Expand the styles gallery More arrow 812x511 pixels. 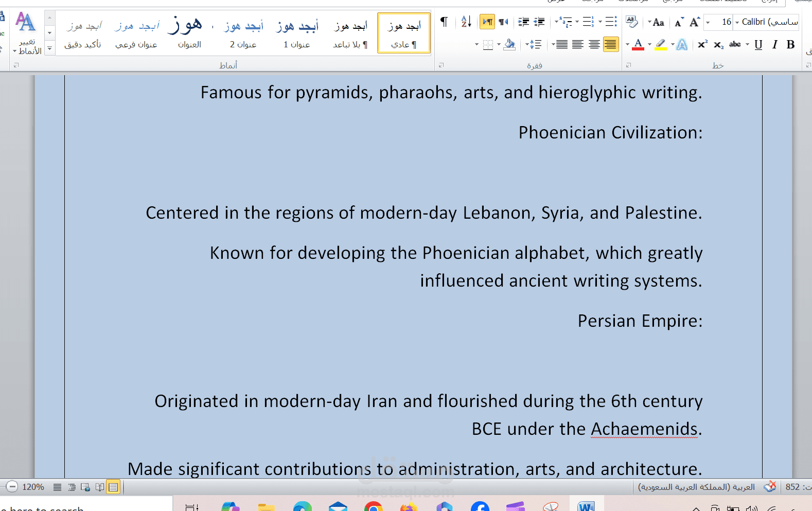tap(49, 48)
